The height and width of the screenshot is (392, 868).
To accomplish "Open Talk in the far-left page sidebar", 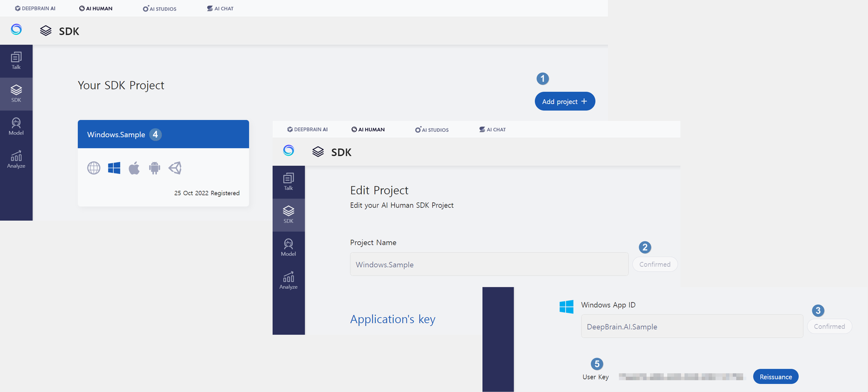I will click(16, 61).
